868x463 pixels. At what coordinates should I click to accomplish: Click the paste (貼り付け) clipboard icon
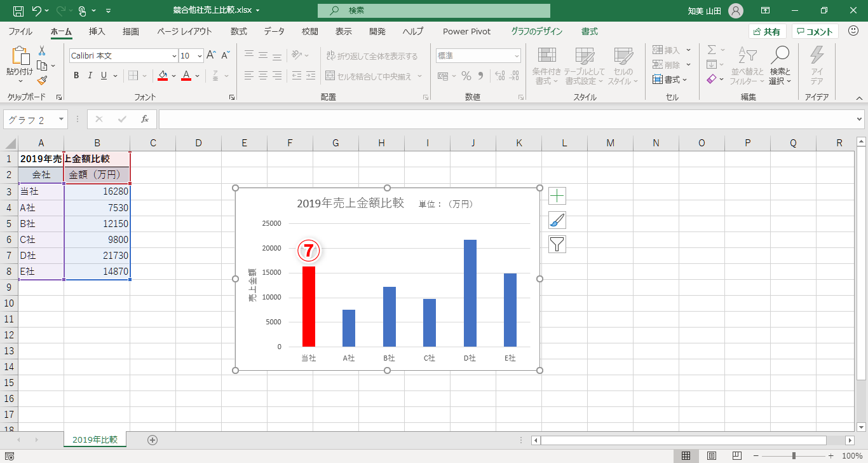pos(20,57)
